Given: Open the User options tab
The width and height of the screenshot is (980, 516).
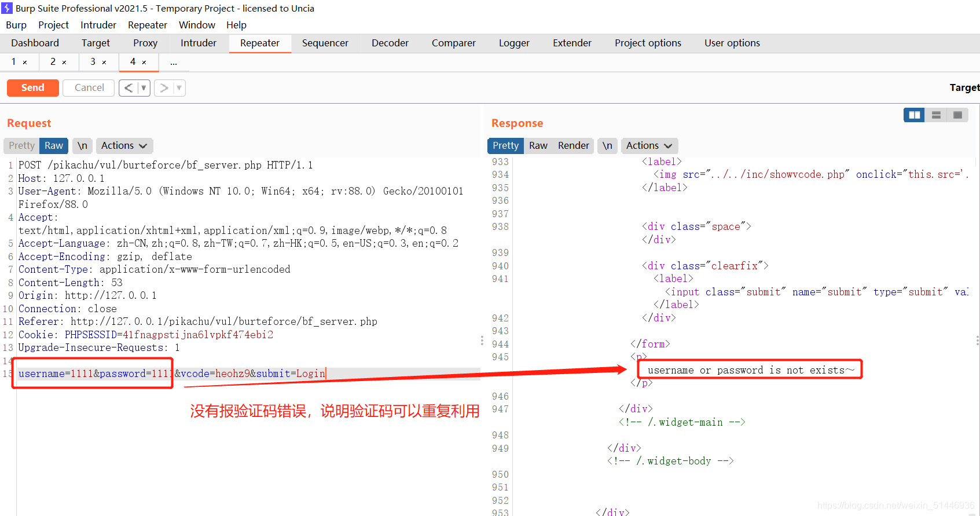Looking at the screenshot, I should pyautogui.click(x=732, y=43).
